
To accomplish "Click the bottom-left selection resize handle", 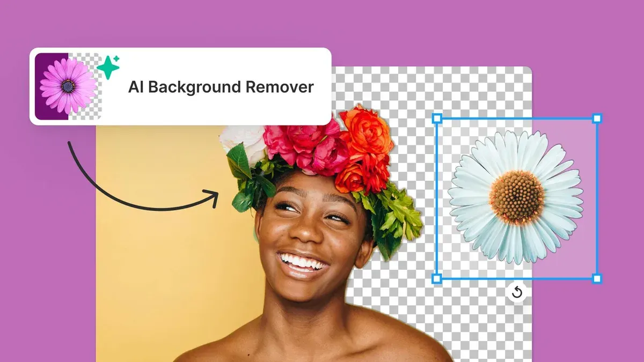I will [x=437, y=278].
